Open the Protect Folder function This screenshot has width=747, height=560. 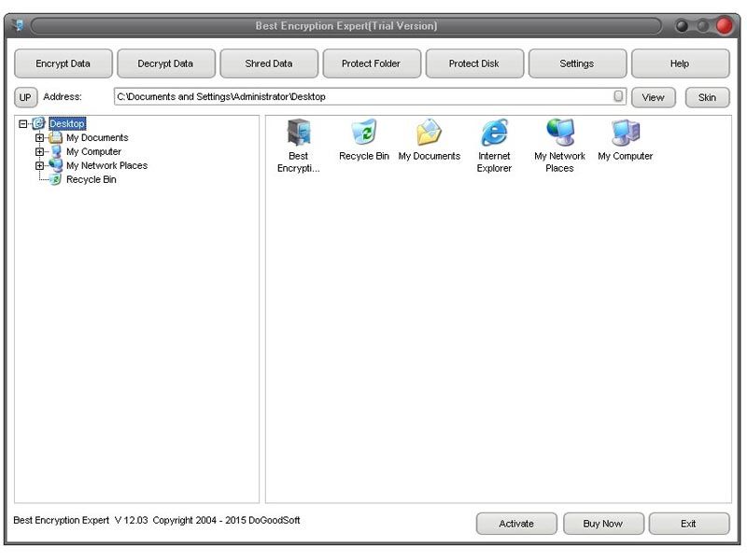371,63
